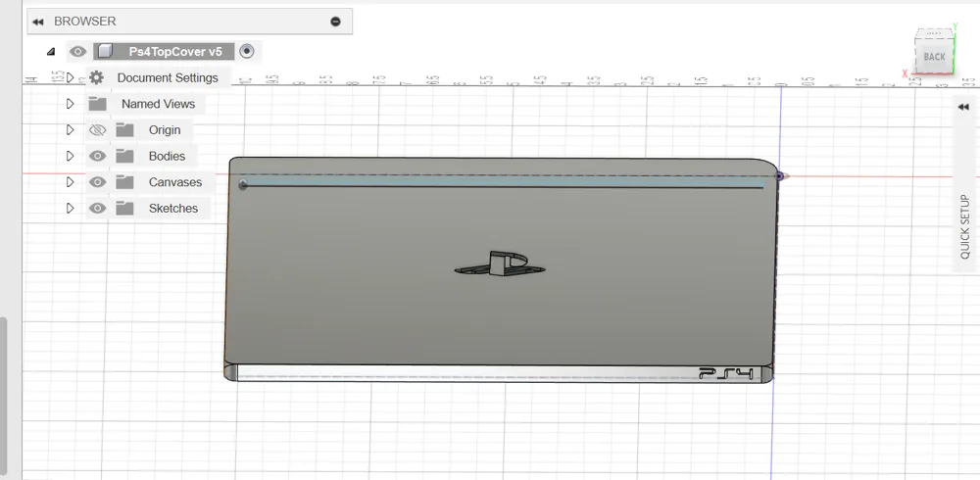The image size is (980, 480).
Task: Collapse the Ps4TopCover v5 root node
Action: tap(51, 52)
